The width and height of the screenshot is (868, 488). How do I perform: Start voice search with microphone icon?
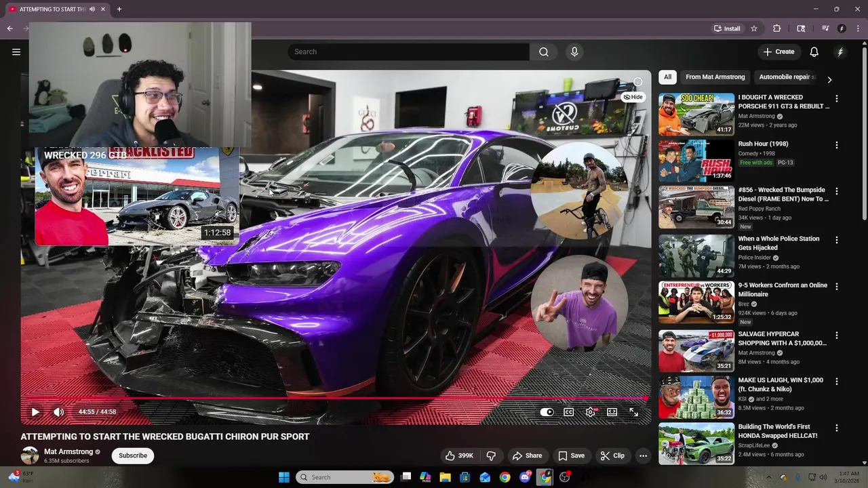point(574,52)
